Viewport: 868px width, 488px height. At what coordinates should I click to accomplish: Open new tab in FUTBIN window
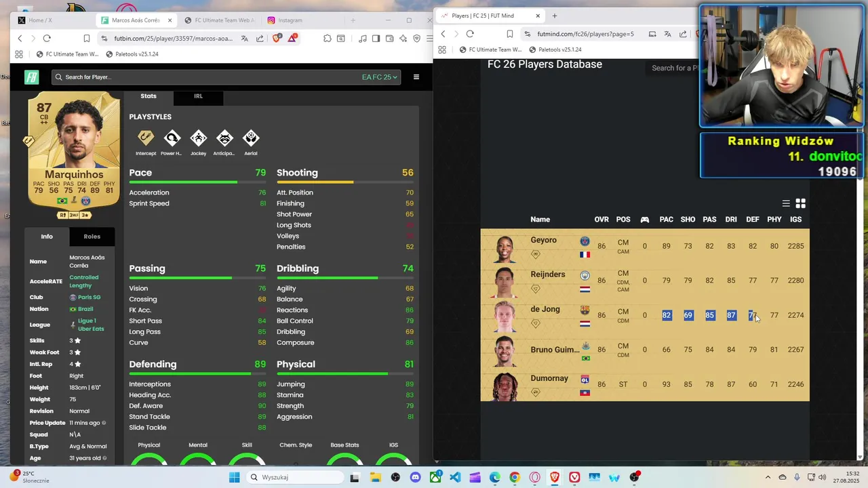click(x=353, y=20)
